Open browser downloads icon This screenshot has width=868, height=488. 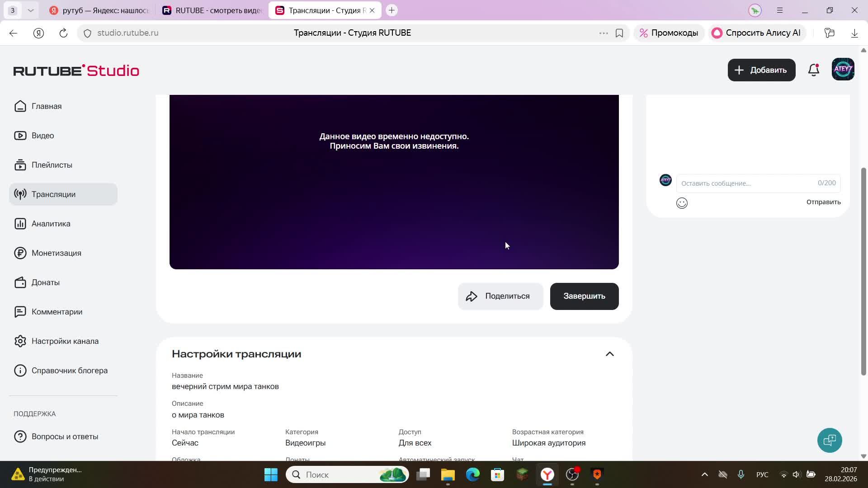[x=854, y=33]
